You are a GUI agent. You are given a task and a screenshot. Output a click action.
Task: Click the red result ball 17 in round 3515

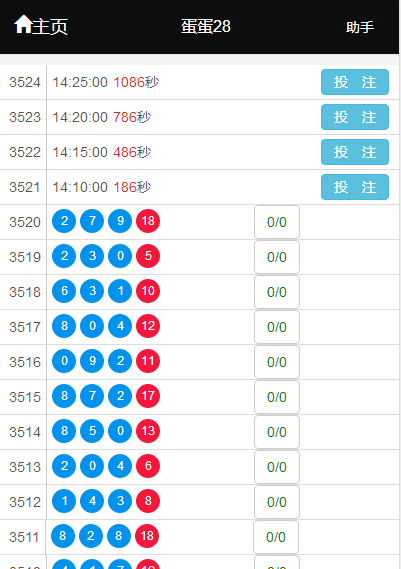pos(148,396)
